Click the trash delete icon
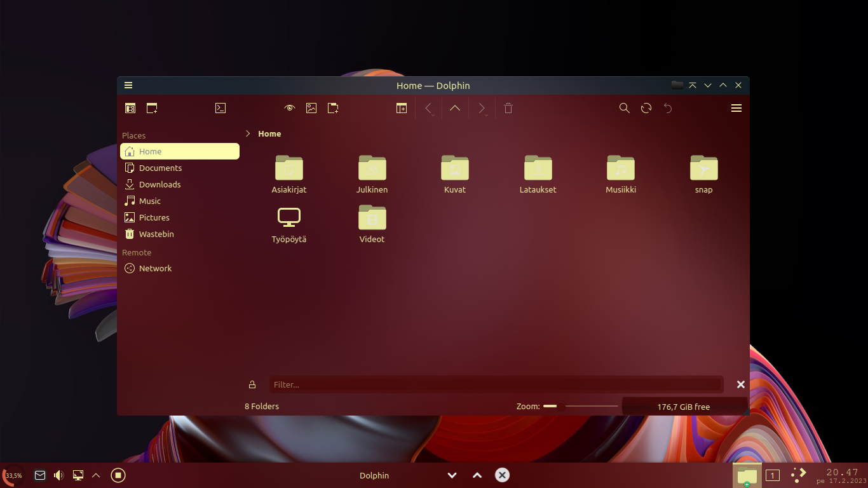The image size is (868, 488). tap(508, 108)
